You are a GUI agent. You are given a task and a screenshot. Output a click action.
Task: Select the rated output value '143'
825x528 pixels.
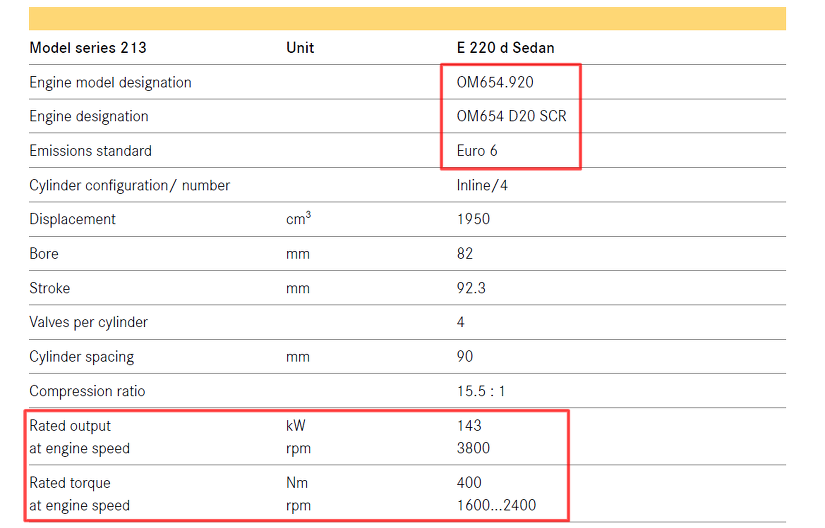click(x=469, y=425)
